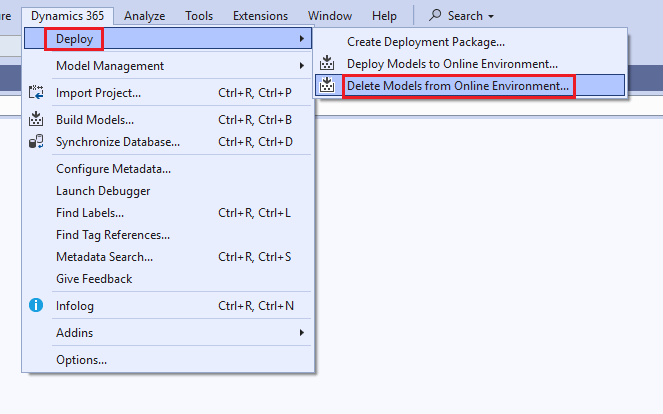This screenshot has height=414, width=663.
Task: Click the Deploy Models to Online Environment icon
Action: coord(327,64)
